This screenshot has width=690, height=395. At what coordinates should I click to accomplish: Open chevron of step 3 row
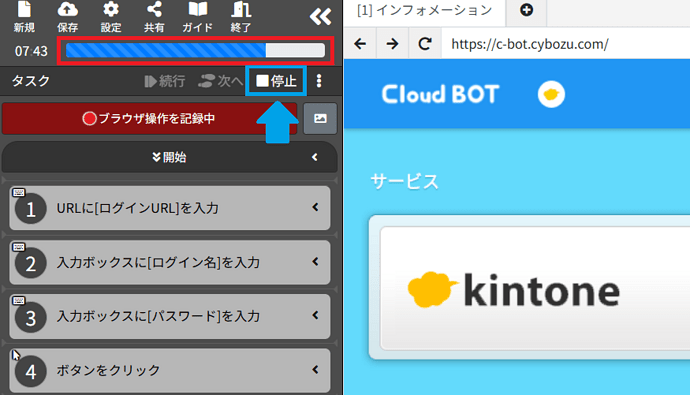click(316, 315)
